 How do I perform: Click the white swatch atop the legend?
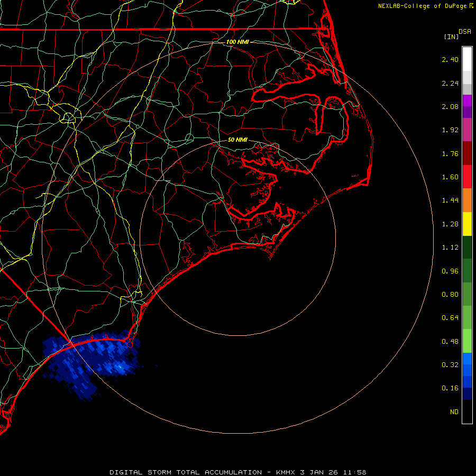467,59
